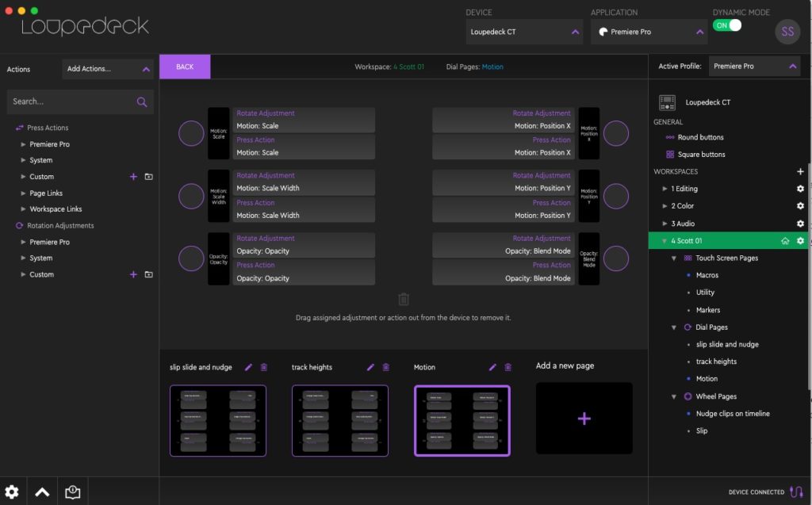Add a new workspace with plus icon
The image size is (812, 505).
pos(800,171)
